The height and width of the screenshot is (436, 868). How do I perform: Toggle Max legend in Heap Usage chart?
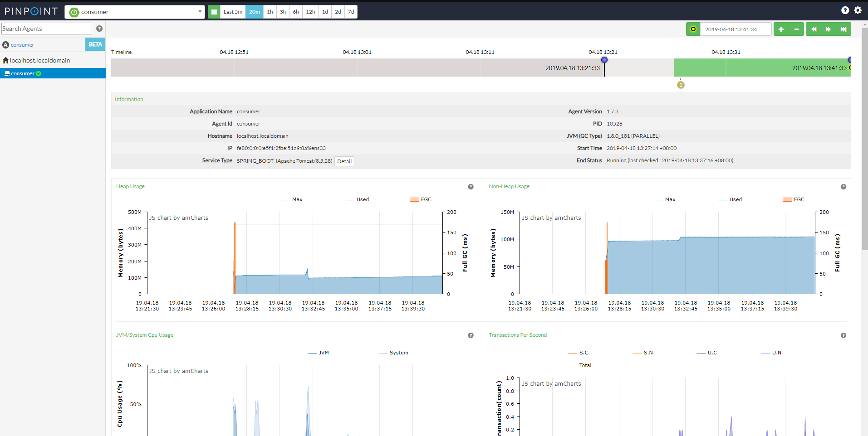coord(292,199)
